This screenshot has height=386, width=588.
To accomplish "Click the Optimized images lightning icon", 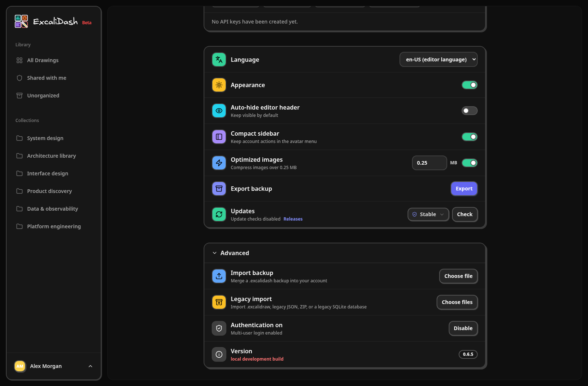I will pyautogui.click(x=219, y=163).
